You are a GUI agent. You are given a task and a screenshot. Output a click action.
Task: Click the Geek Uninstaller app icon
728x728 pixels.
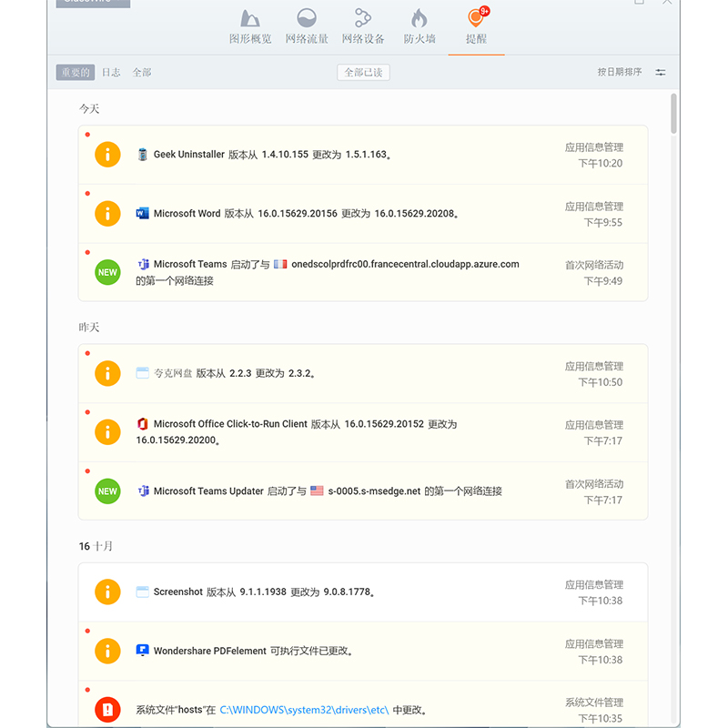143,154
